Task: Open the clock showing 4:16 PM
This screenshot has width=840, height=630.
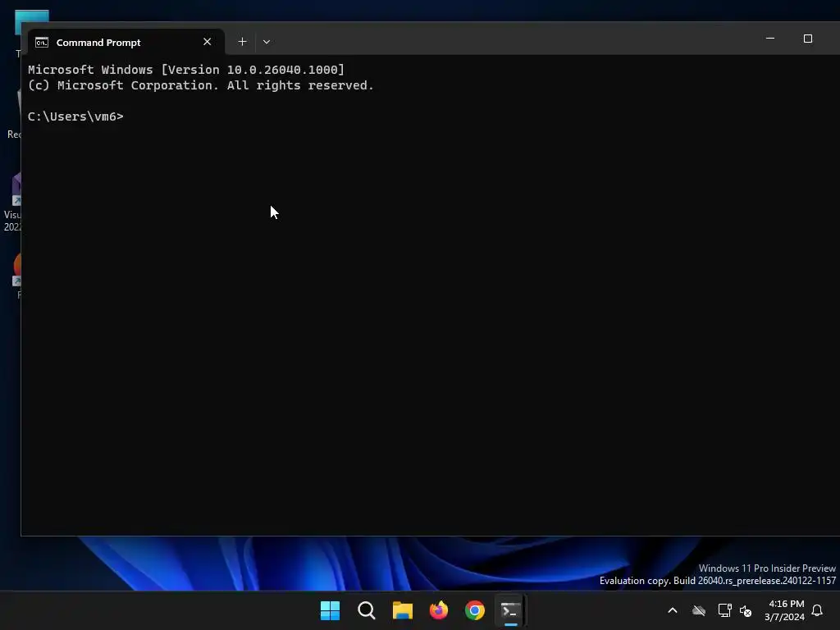Action: [784, 610]
